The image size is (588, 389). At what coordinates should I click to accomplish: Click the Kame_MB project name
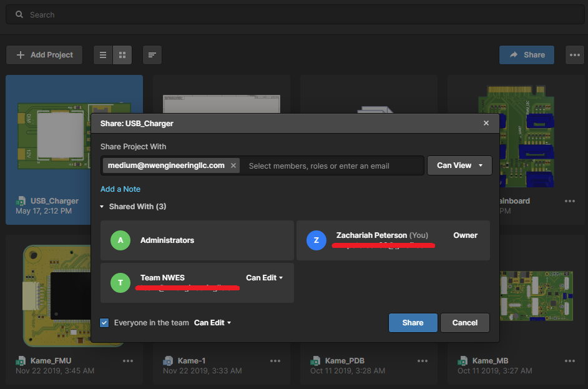pyautogui.click(x=490, y=361)
